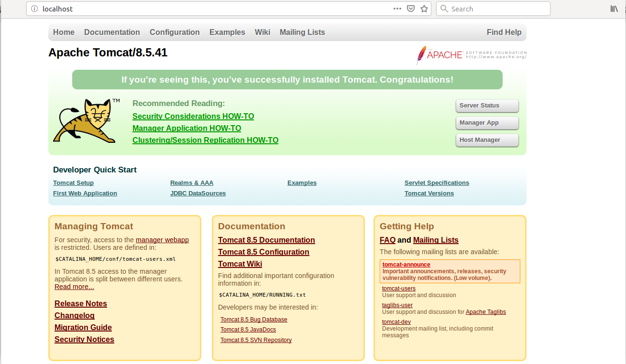Open the Tomcat 8.5 JavaDocs link
Screen dimensions: 626x364
(x=248, y=330)
